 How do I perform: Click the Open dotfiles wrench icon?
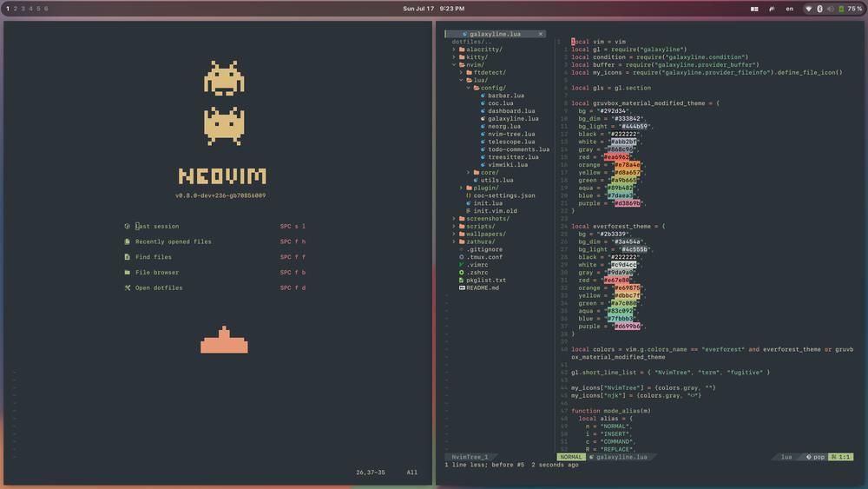[127, 288]
